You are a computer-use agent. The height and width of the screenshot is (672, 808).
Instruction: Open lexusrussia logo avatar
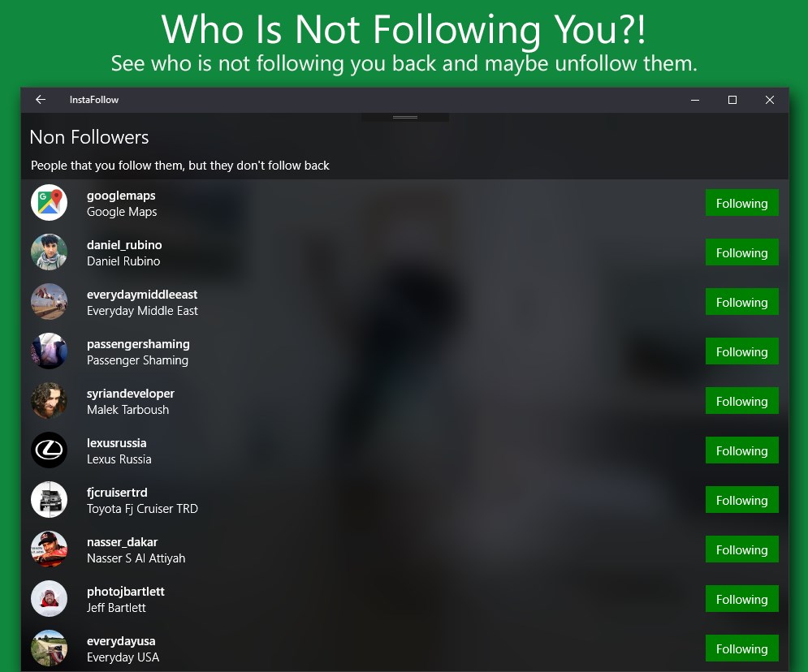[x=49, y=450]
